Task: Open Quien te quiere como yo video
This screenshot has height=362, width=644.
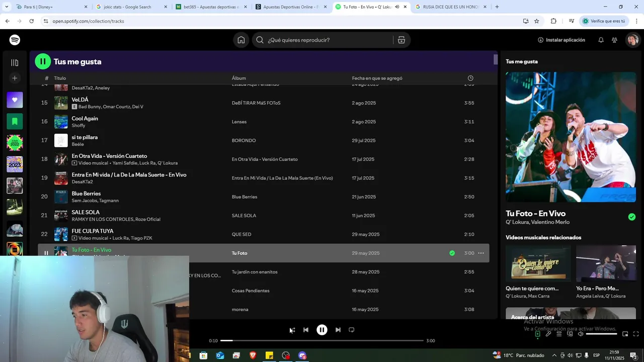Action: coord(538,263)
